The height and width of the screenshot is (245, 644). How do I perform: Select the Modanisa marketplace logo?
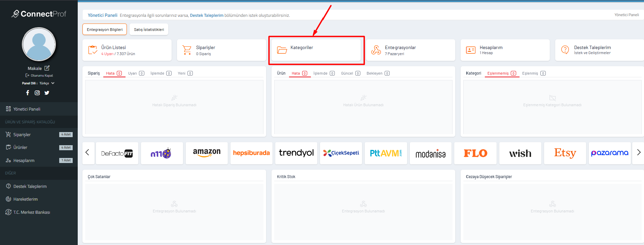(431, 153)
